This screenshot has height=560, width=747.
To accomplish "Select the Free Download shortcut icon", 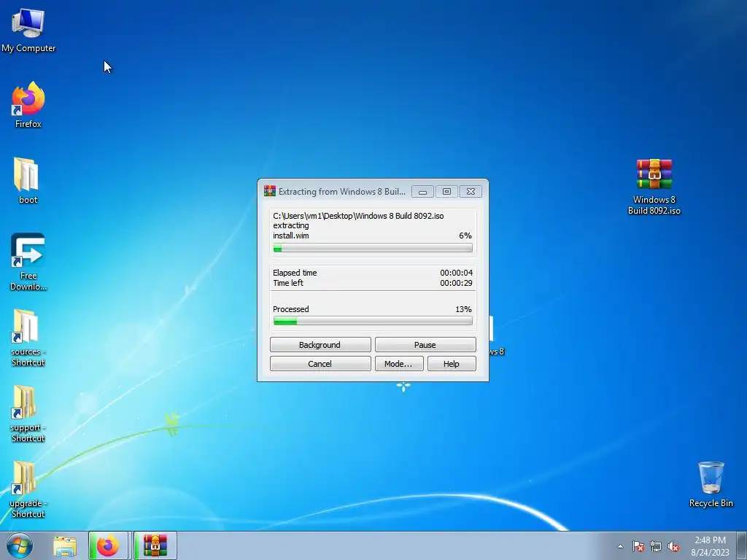I will pos(28,262).
